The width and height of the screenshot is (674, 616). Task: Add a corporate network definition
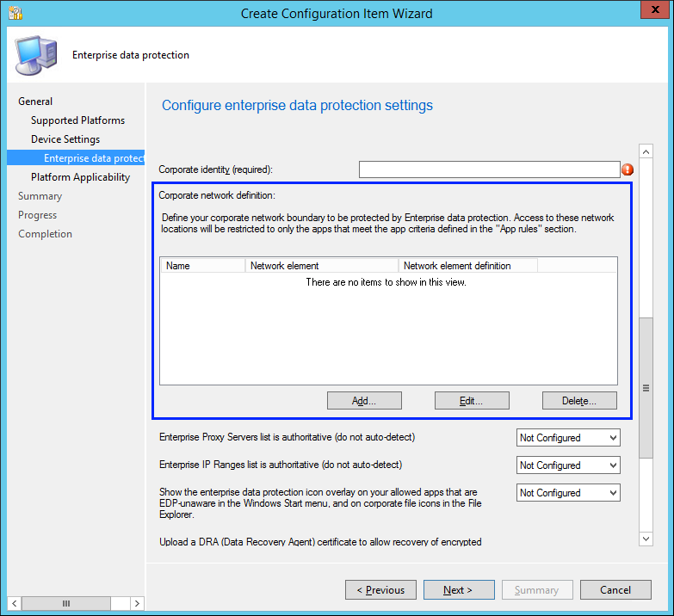pos(364,400)
